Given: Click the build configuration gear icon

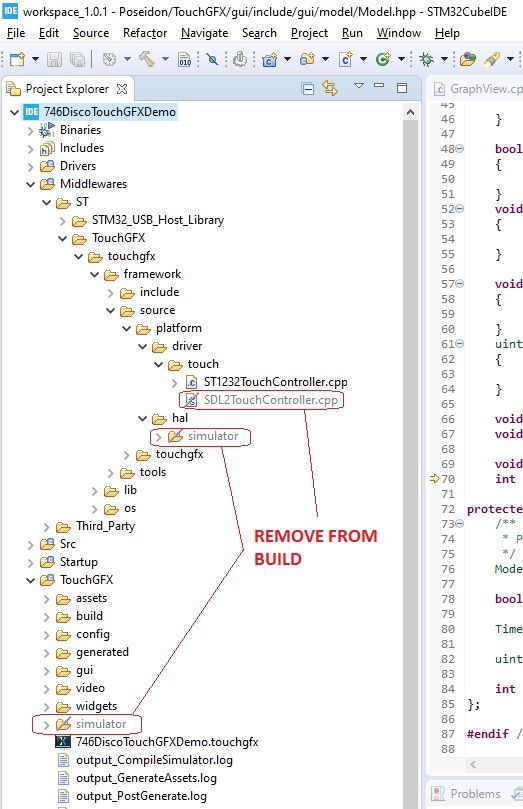Looking at the screenshot, I should (x=109, y=60).
